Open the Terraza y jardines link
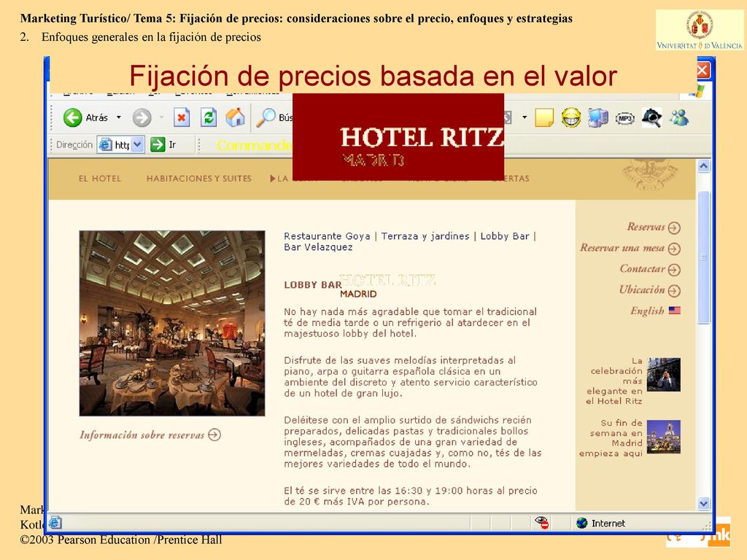 (x=425, y=236)
